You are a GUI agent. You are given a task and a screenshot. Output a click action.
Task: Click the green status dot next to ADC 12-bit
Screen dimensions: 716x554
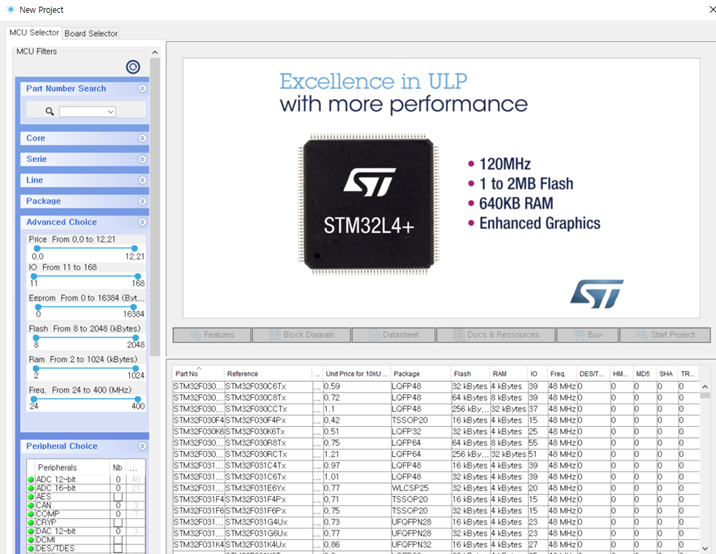coord(31,480)
